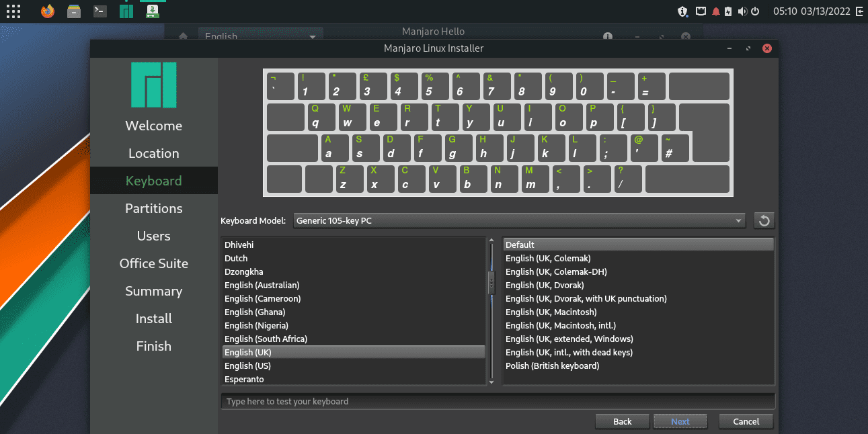868x434 pixels.
Task: Open the network tray icon
Action: [701, 11]
